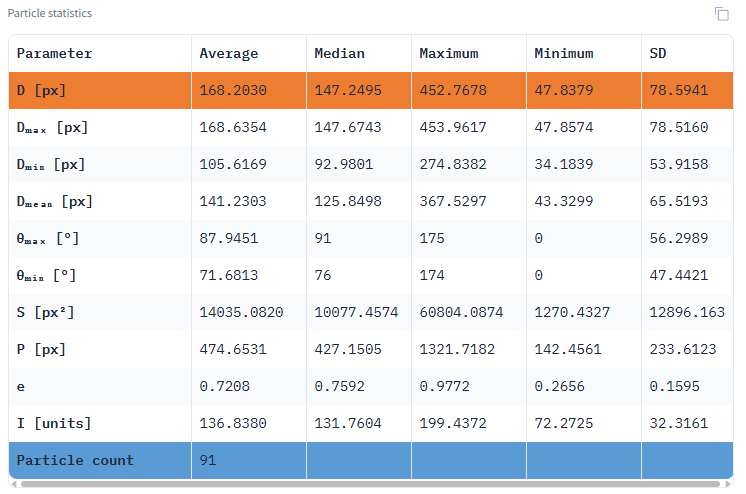Click the value 43.3299
This screenshot has width=746, height=494.
(x=564, y=202)
